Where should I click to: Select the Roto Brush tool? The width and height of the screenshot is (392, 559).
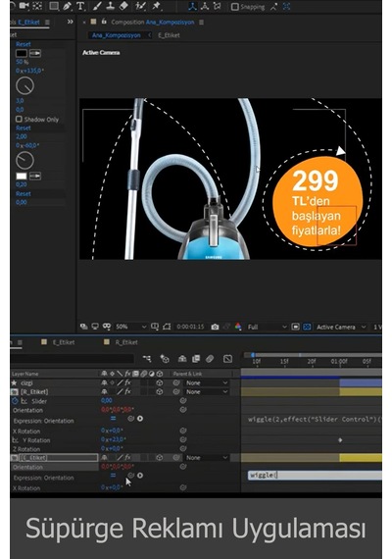click(140, 6)
